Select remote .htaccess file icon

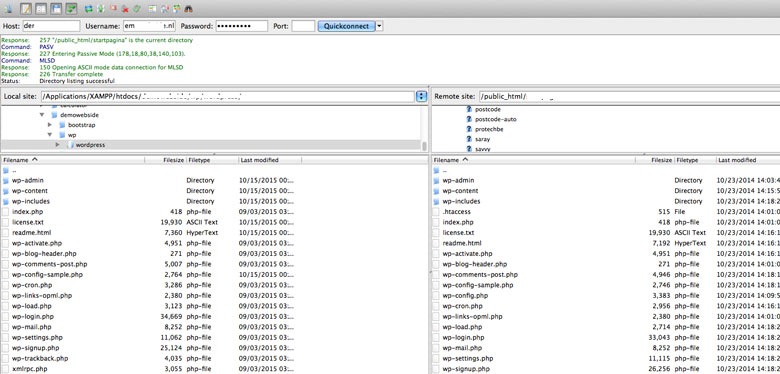pos(436,212)
